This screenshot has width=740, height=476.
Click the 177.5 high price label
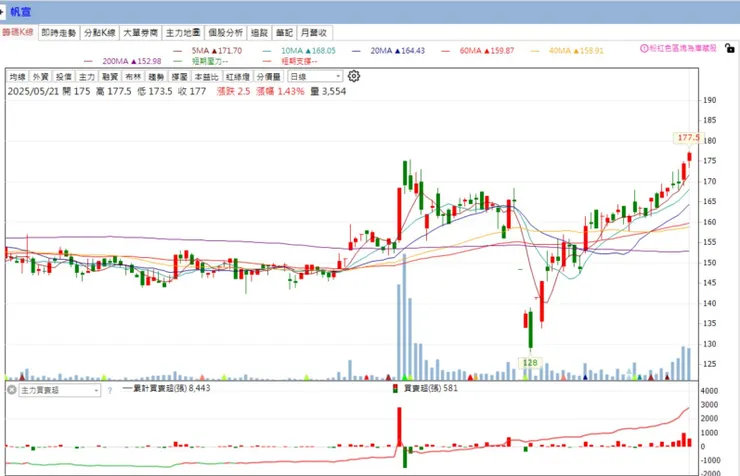pos(688,138)
